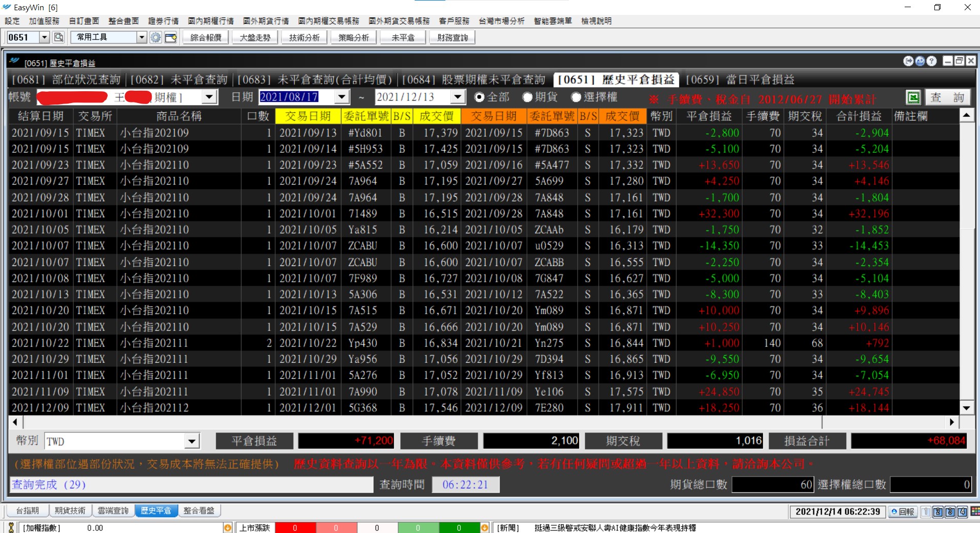This screenshot has width=980, height=533.
Task: Expand the start date 2021/08/17 dropdown
Action: (x=342, y=97)
